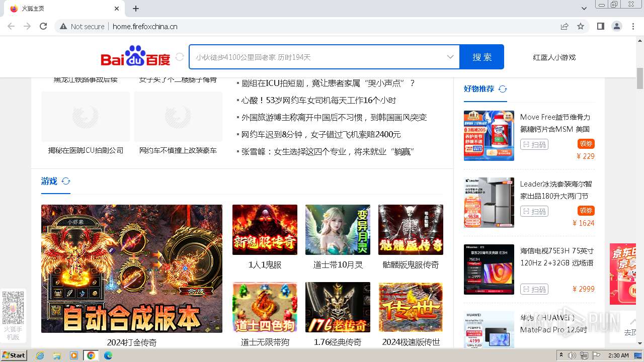Launch Internet Explorer from taskbar

(x=40, y=355)
